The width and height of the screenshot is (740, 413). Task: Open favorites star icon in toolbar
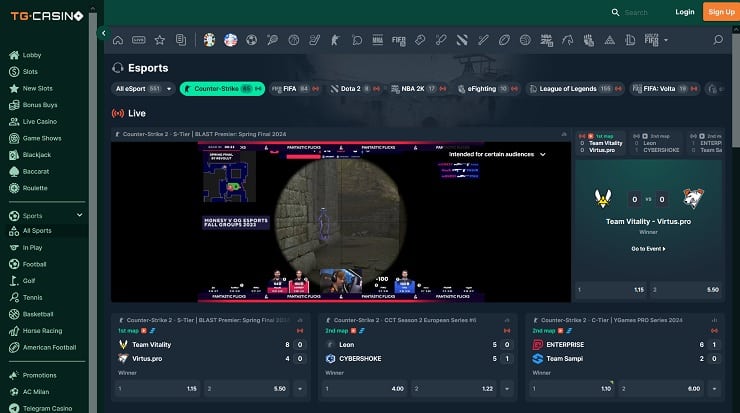pos(160,40)
